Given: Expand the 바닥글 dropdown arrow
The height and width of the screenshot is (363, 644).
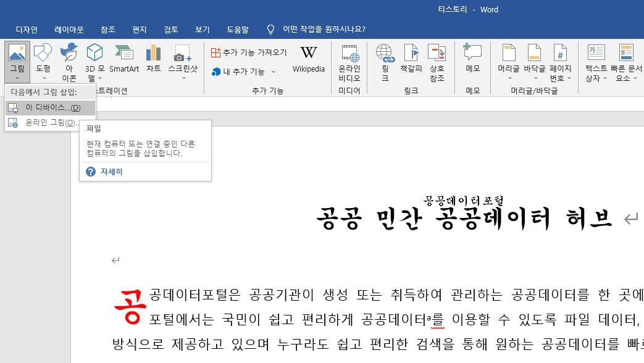Looking at the screenshot, I should 535,78.
